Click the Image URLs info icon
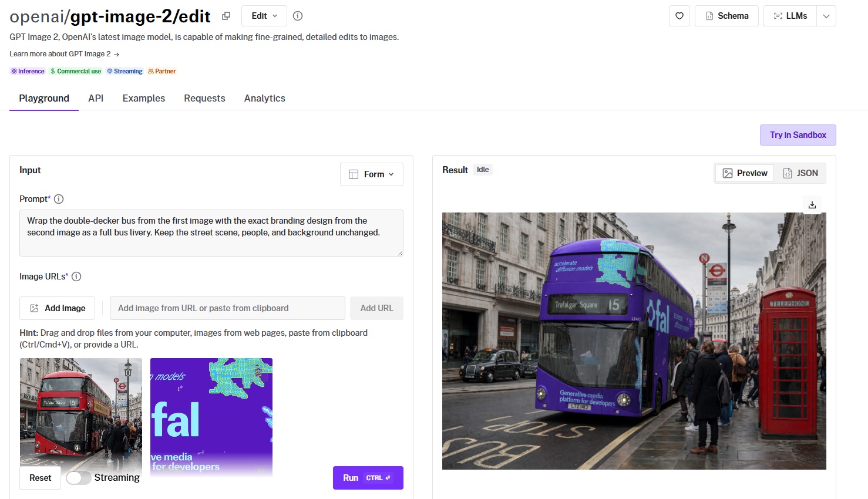 [76, 277]
